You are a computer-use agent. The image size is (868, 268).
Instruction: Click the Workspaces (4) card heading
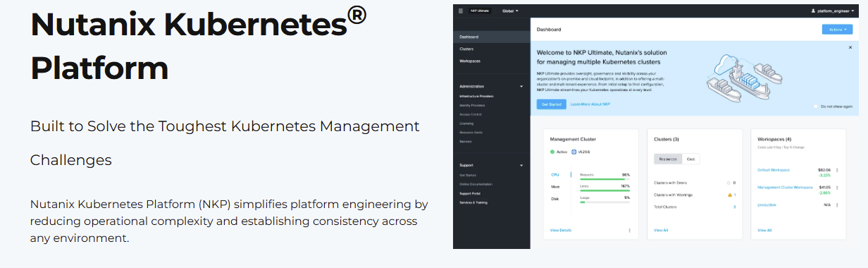pos(774,140)
